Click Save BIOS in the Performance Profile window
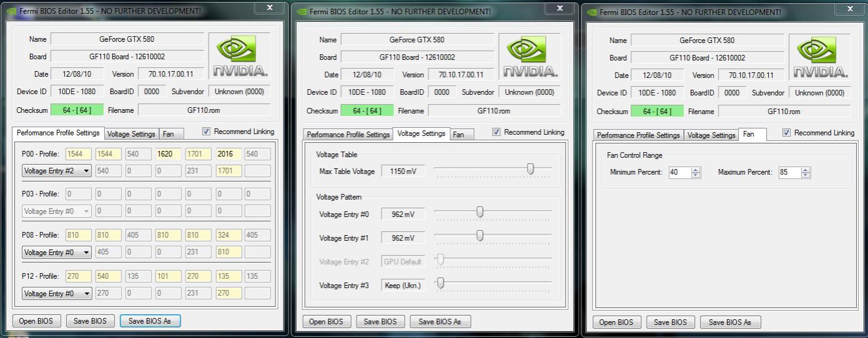Screen dimensions: 868x338 [x=90, y=321]
